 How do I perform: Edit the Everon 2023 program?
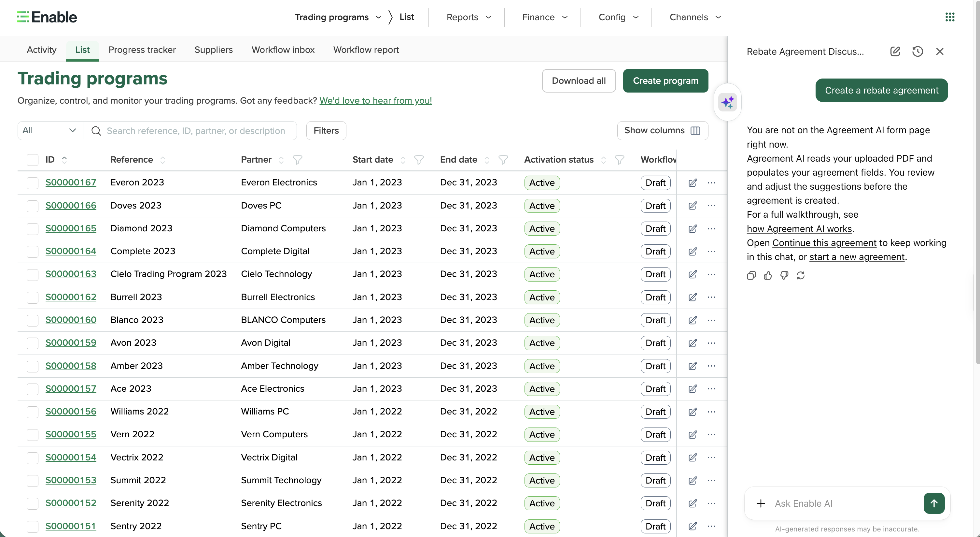tap(693, 182)
